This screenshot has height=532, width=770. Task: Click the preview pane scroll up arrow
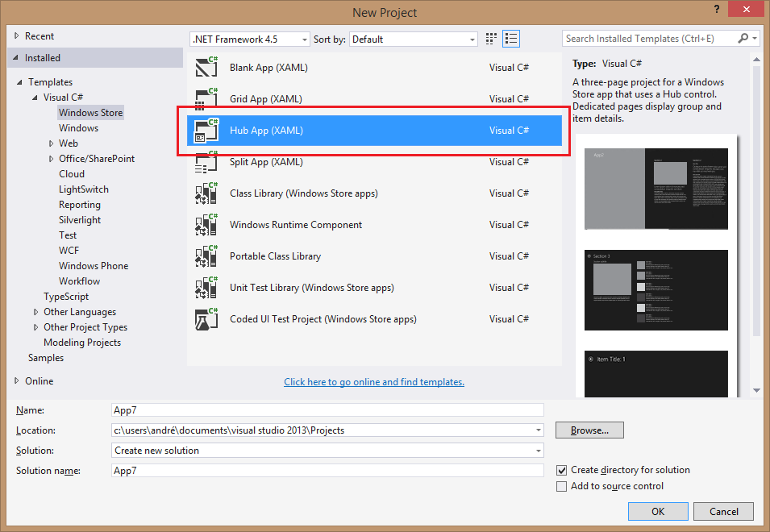tap(756, 60)
